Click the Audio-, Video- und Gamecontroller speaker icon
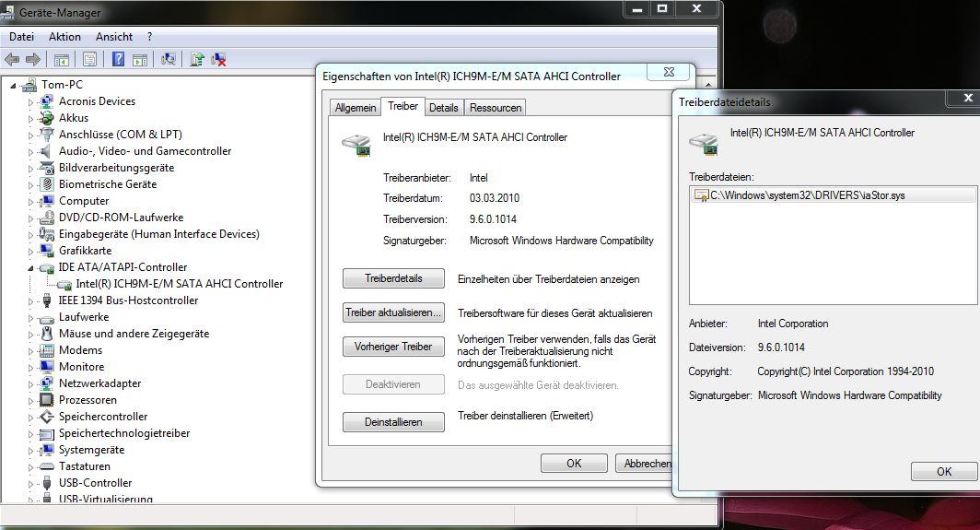 (x=45, y=151)
